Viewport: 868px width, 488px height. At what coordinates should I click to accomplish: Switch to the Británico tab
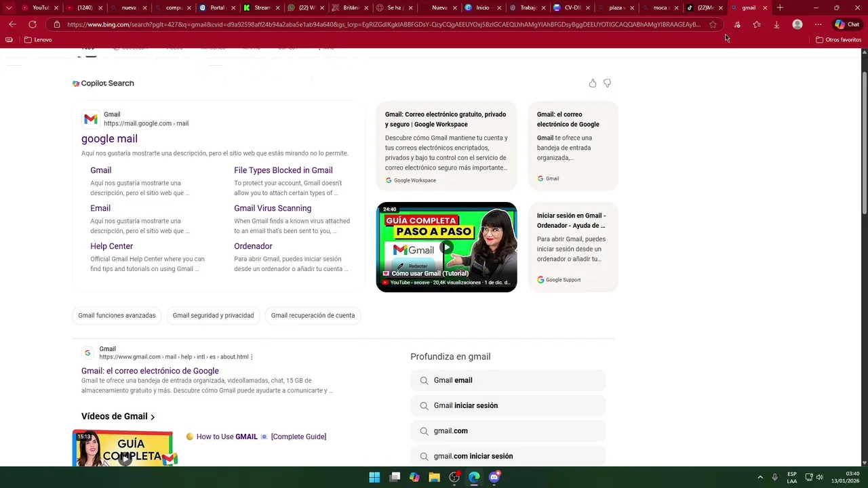pyautogui.click(x=349, y=7)
